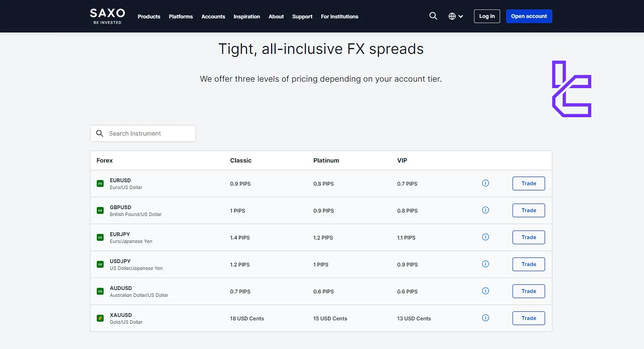Click the info icon for AUDUSD
644x349 pixels.
coord(486,291)
